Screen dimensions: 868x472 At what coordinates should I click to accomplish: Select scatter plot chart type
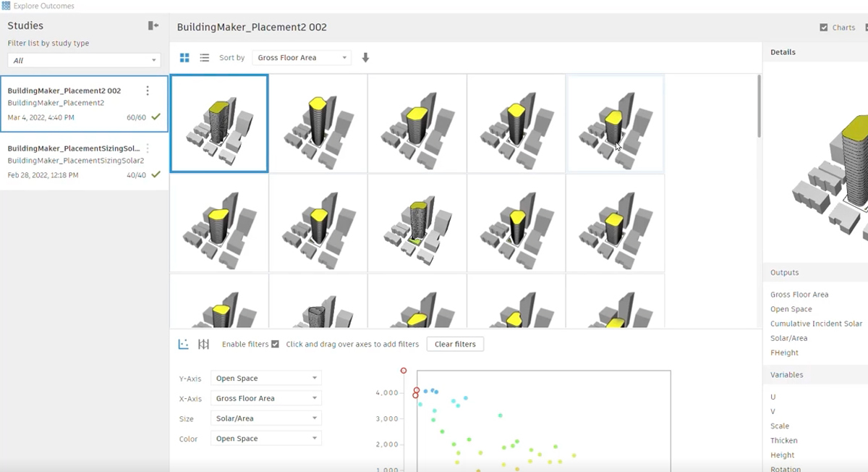[x=184, y=345]
